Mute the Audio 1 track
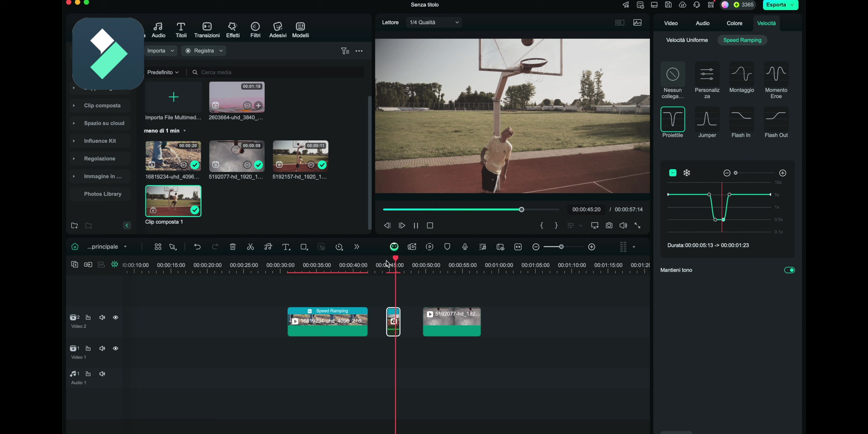This screenshot has width=868, height=434. [x=102, y=374]
